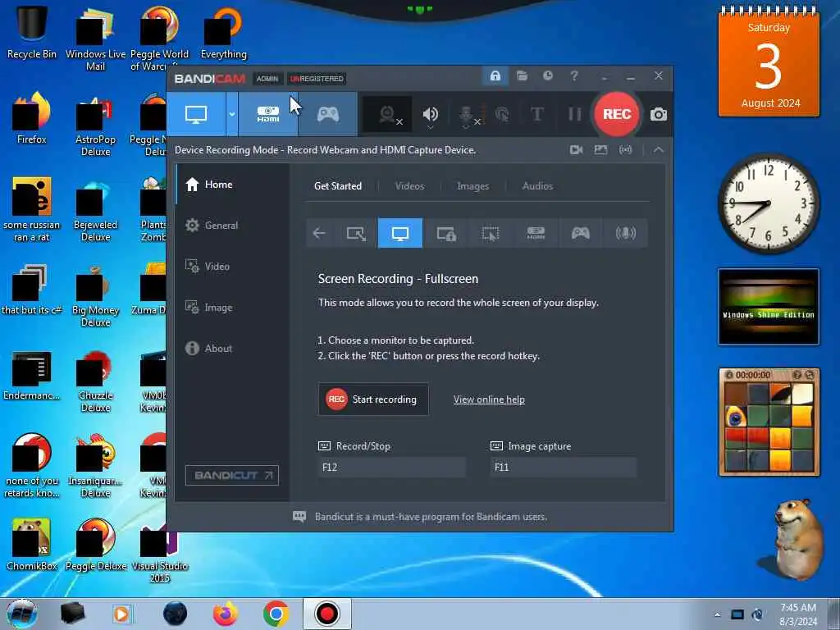Select fullscreen monitor mode icon in row
Viewport: 840px width, 630px height.
coord(400,233)
